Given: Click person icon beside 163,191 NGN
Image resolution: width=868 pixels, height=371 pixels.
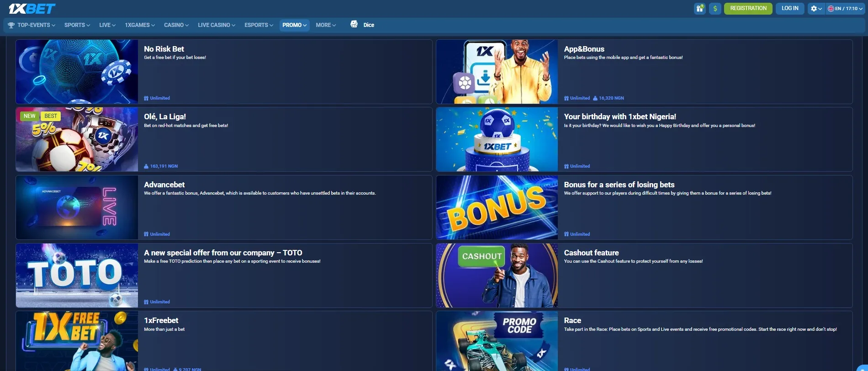Looking at the screenshot, I should coord(146,166).
